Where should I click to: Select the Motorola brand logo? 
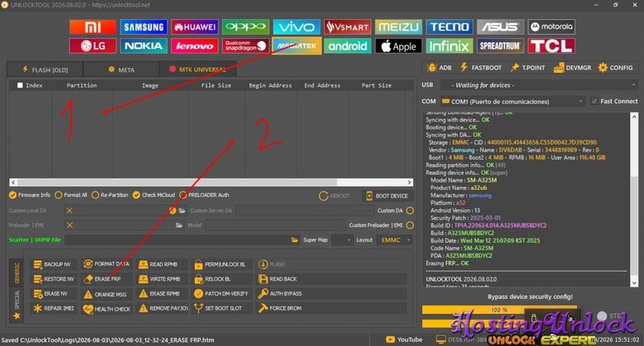[551, 27]
